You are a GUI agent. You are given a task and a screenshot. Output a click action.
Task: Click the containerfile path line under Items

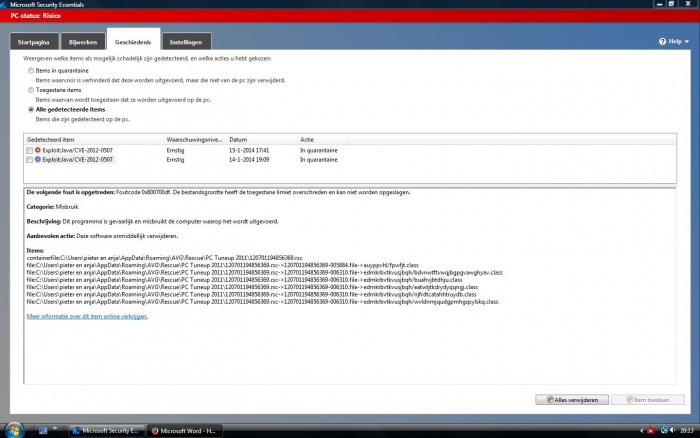[x=164, y=258]
